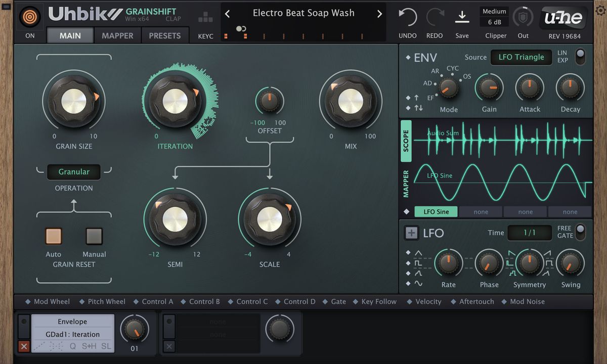
Task: Click the Key Follow modulation source
Action: coord(375,302)
